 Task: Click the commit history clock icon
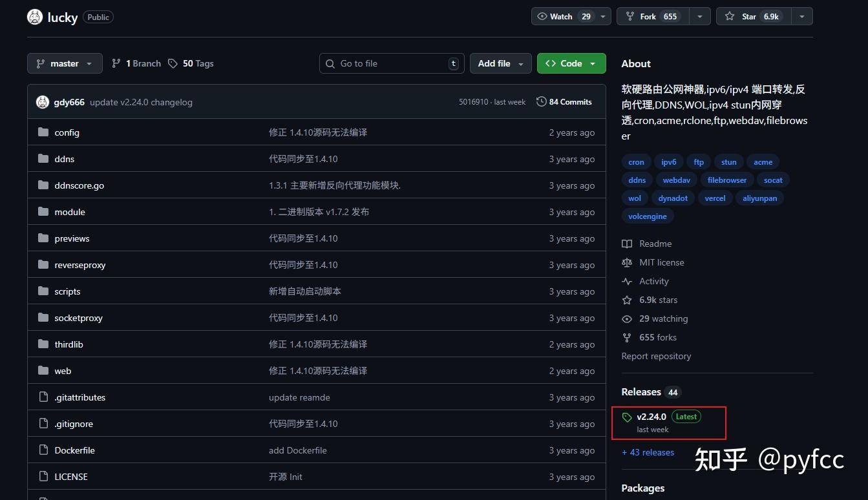click(540, 101)
